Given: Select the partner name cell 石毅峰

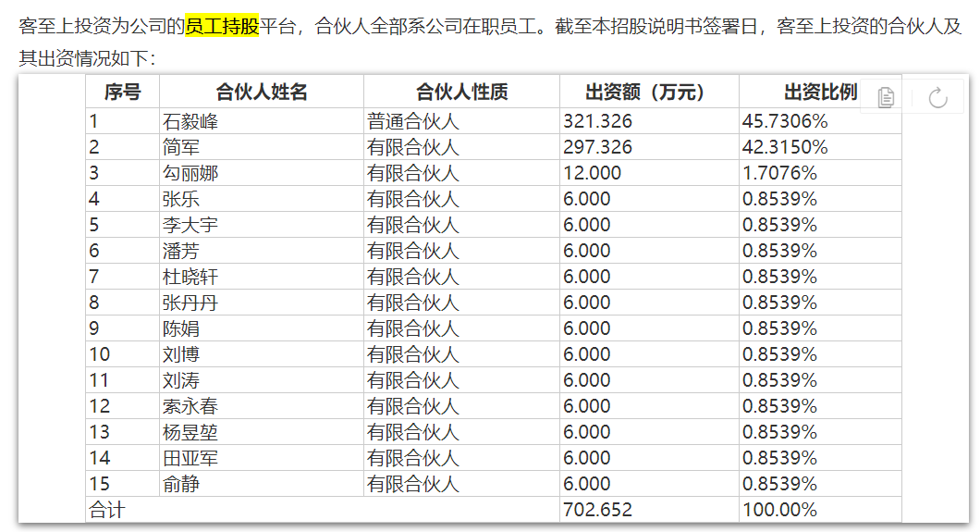Looking at the screenshot, I should [x=190, y=121].
